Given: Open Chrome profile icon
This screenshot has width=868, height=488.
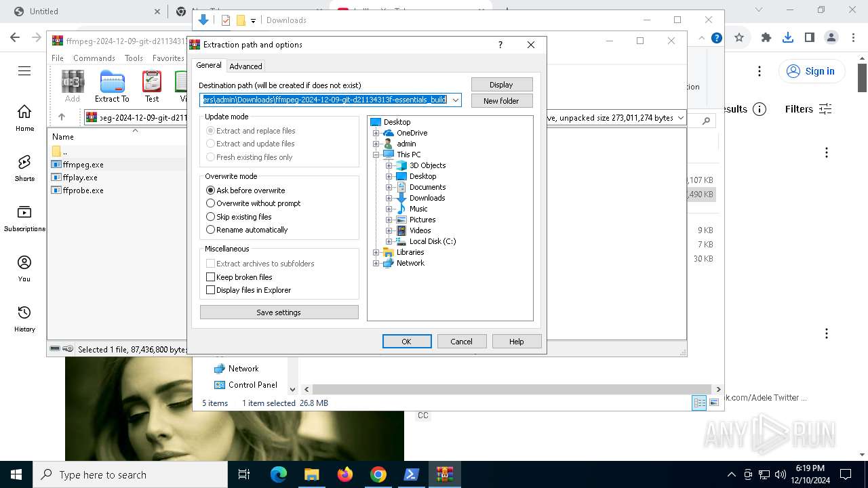Looking at the screenshot, I should (x=831, y=38).
